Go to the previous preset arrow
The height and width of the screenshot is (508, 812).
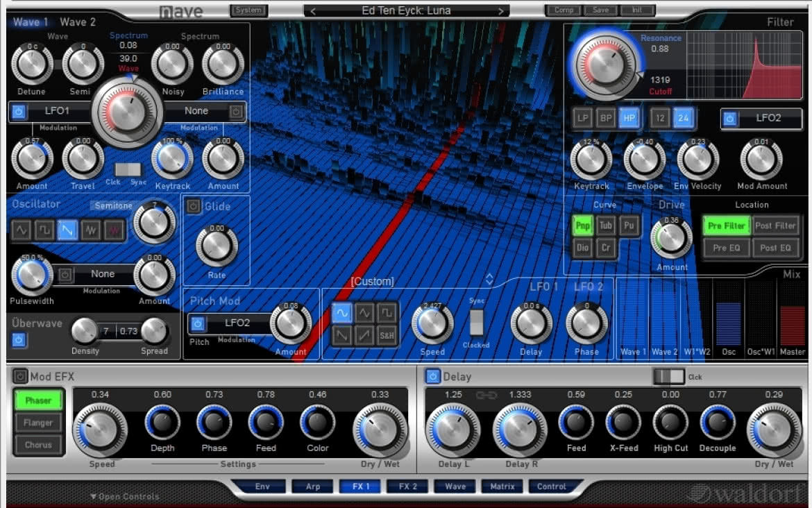(313, 11)
